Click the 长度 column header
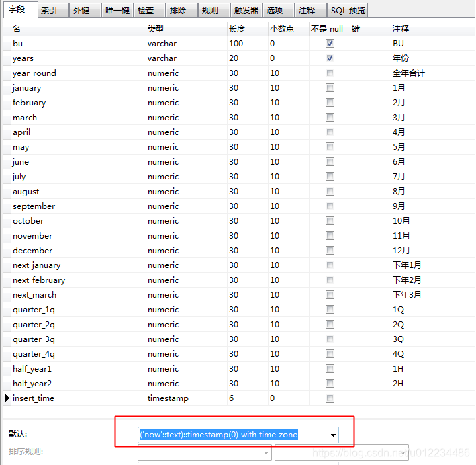The height and width of the screenshot is (465, 476). point(248,29)
